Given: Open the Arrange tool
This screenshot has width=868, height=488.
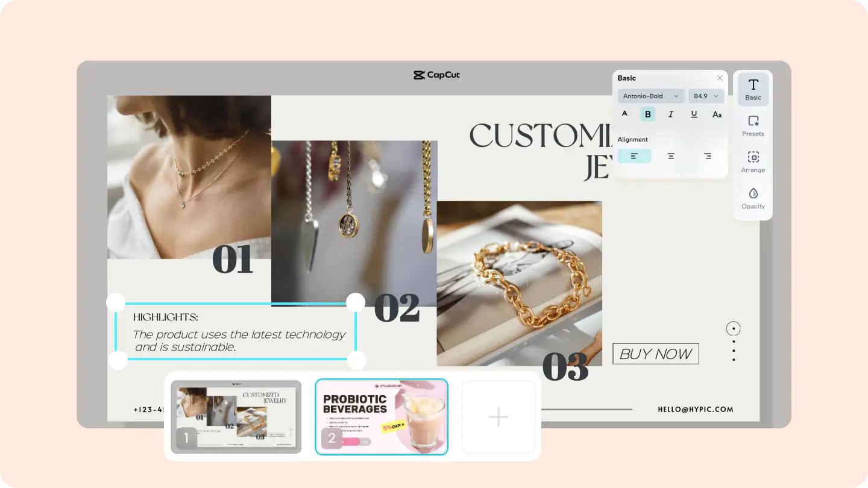Looking at the screenshot, I should 753,162.
